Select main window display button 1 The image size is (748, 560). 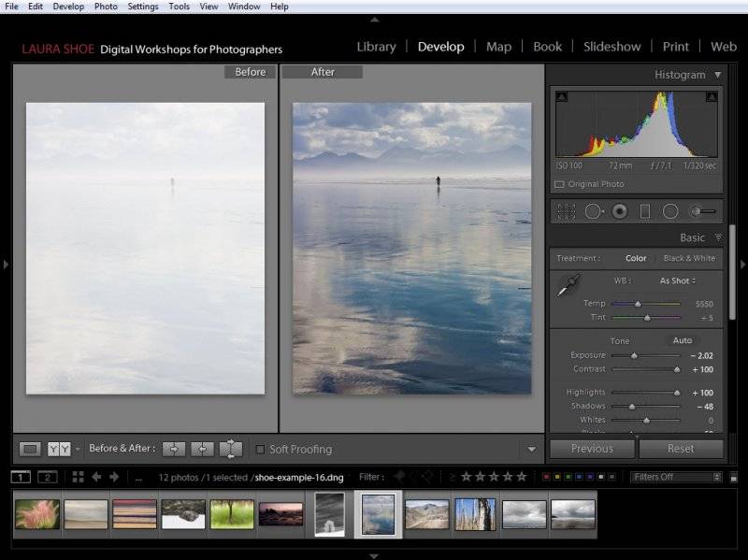(21, 477)
